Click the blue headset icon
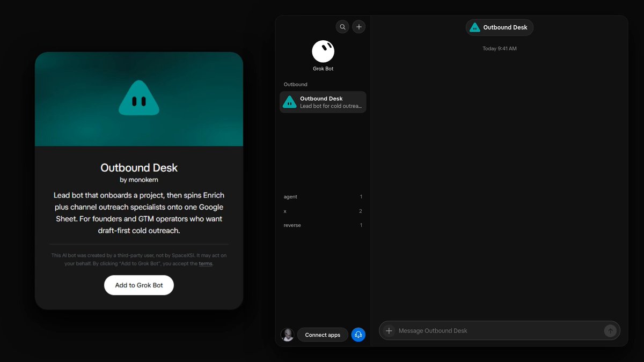The image size is (644, 362). [x=358, y=335]
